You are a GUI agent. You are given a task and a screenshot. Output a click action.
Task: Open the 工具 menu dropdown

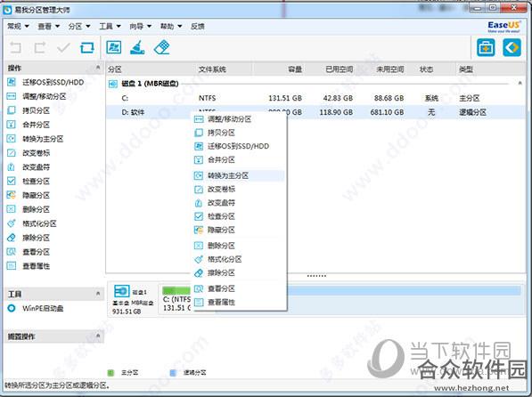(x=110, y=26)
